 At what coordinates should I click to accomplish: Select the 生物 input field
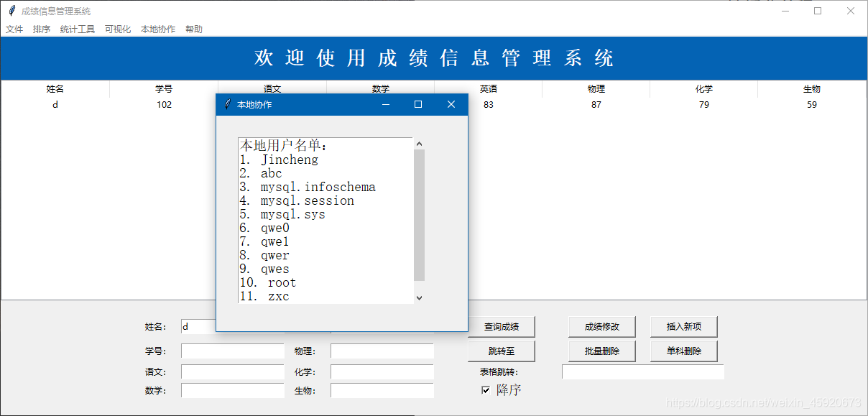coord(382,390)
